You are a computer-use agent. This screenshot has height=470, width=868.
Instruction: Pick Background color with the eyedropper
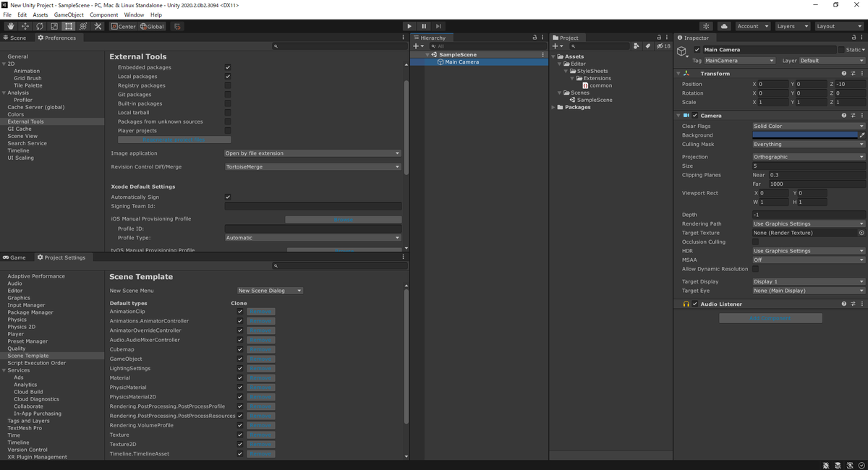tap(862, 134)
